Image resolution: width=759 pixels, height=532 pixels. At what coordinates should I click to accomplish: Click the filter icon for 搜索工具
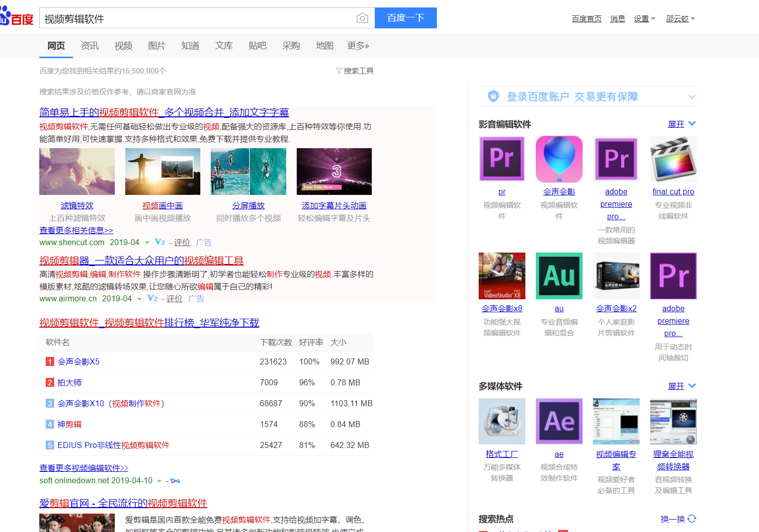pyautogui.click(x=338, y=71)
